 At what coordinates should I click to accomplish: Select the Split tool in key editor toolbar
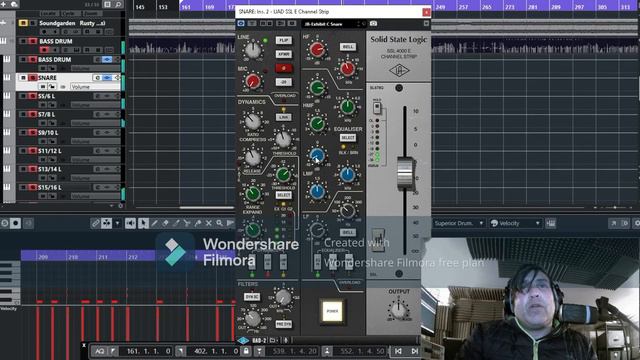pos(187,223)
